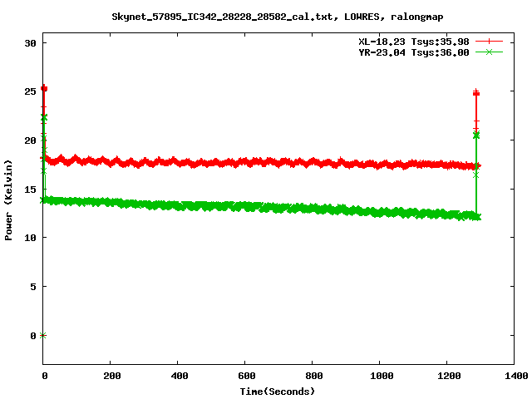Click y-axis tick label 25
Screen dimensions: 532x399
click(x=30, y=91)
